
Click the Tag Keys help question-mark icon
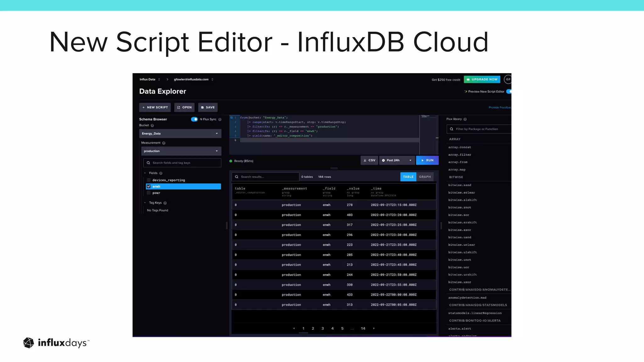point(165,203)
